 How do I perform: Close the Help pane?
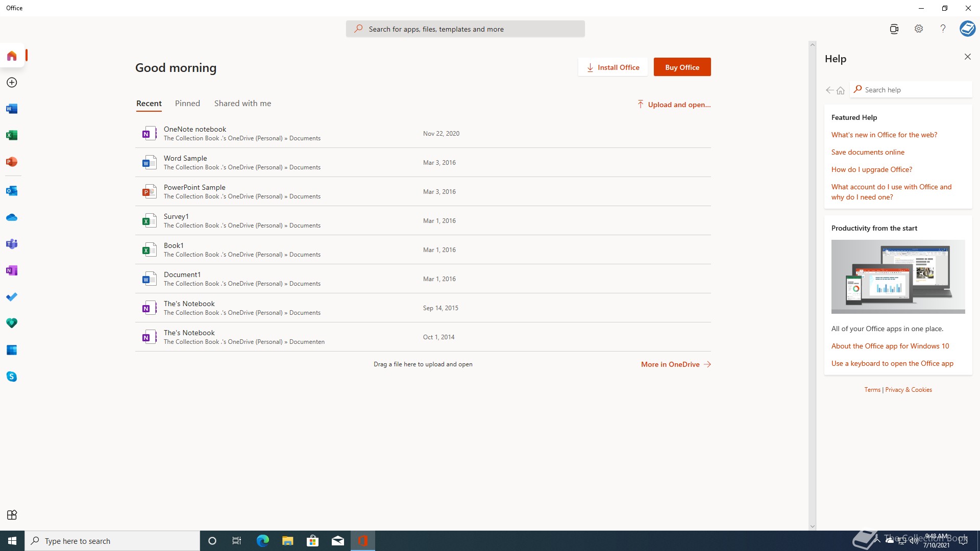(x=968, y=57)
